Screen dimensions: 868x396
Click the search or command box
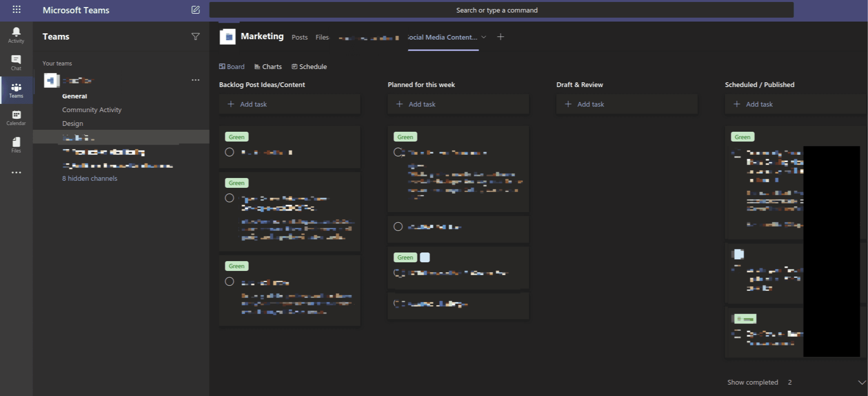pyautogui.click(x=501, y=10)
